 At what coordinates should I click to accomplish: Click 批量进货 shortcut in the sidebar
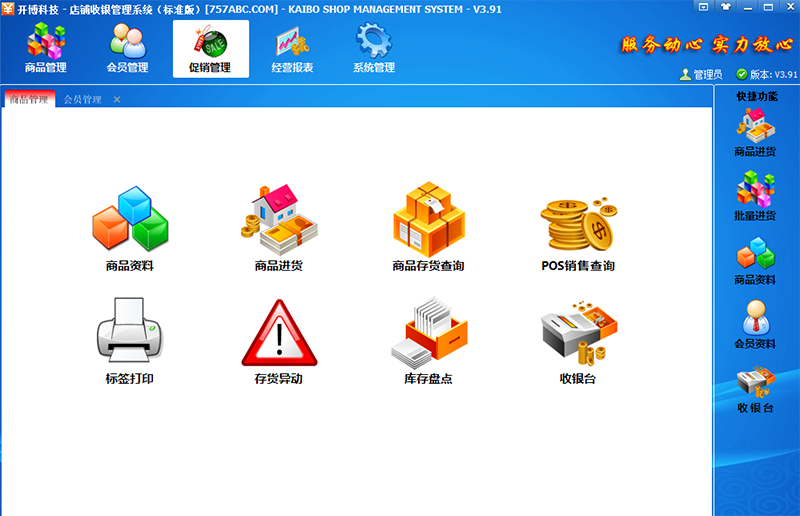click(x=755, y=196)
